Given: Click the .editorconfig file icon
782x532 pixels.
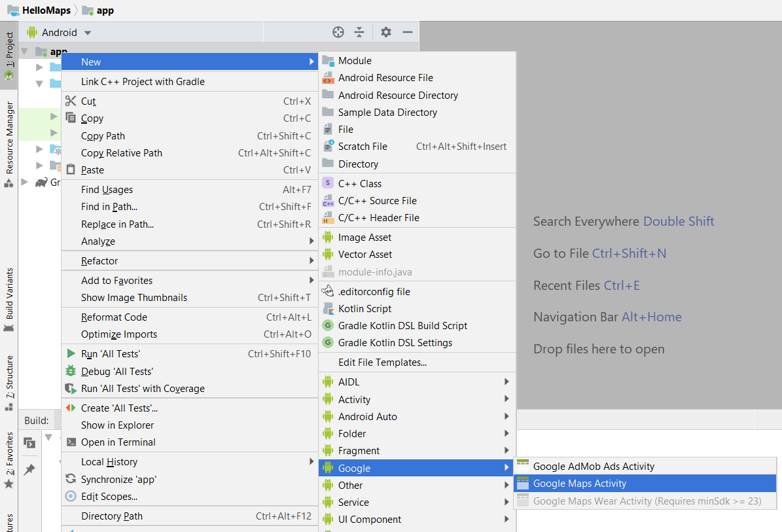Looking at the screenshot, I should (328, 291).
